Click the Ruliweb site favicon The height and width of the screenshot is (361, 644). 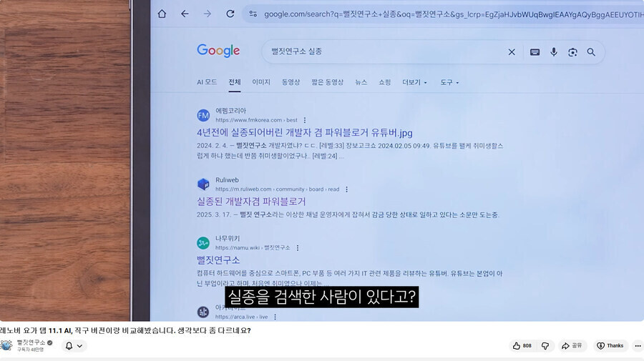click(203, 184)
